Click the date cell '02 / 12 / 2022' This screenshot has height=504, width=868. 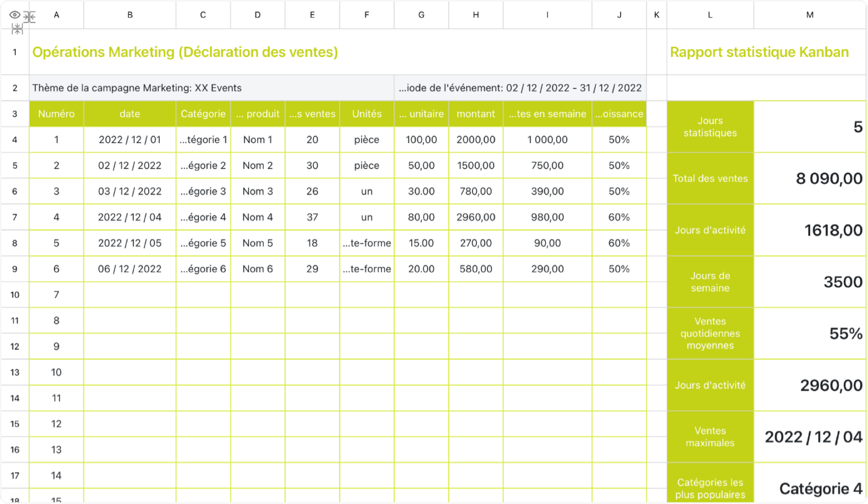130,166
